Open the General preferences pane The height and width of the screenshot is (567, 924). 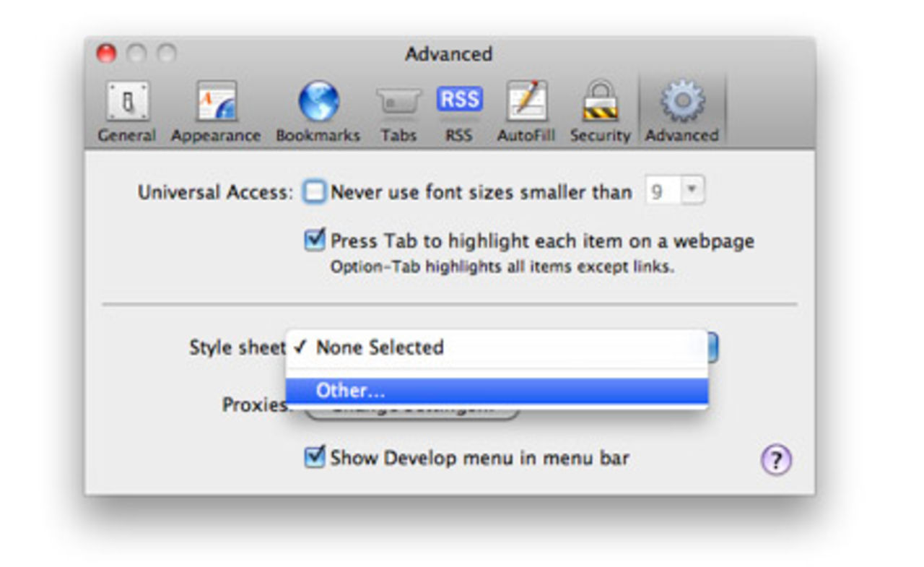(x=127, y=111)
